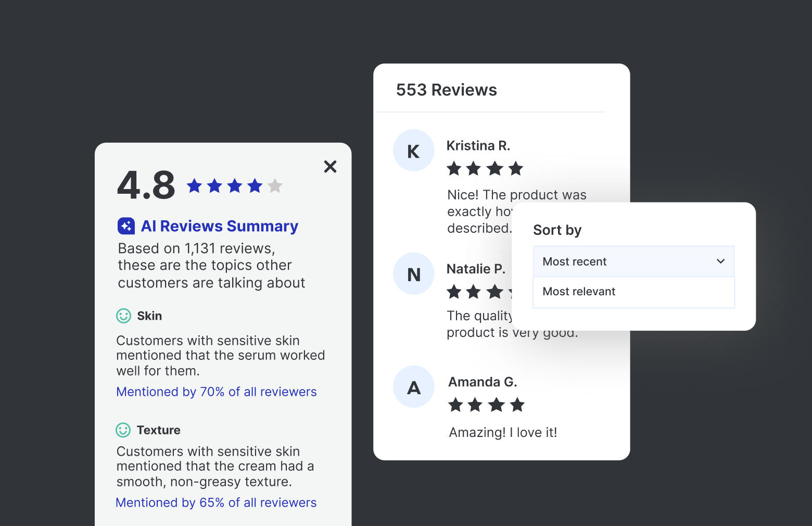Open the Most recent sort dropdown
812x526 pixels.
(625, 261)
